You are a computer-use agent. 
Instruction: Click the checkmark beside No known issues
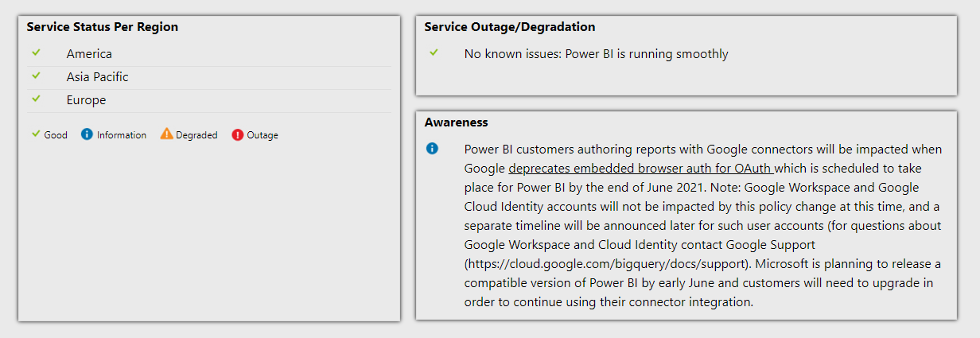434,52
